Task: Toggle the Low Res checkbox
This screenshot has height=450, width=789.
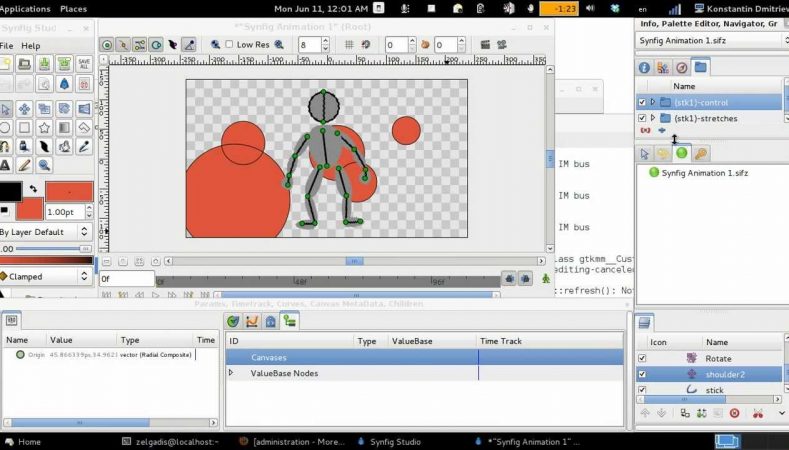Action: [229, 45]
